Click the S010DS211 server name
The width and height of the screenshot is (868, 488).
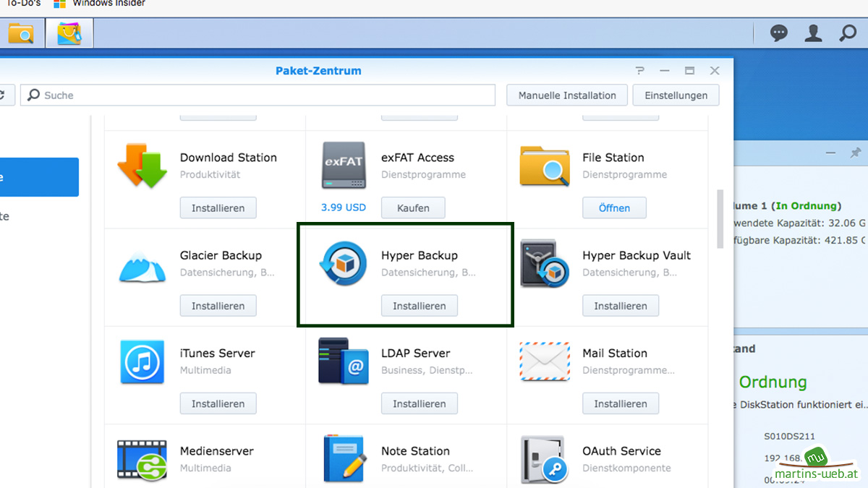[x=789, y=437]
